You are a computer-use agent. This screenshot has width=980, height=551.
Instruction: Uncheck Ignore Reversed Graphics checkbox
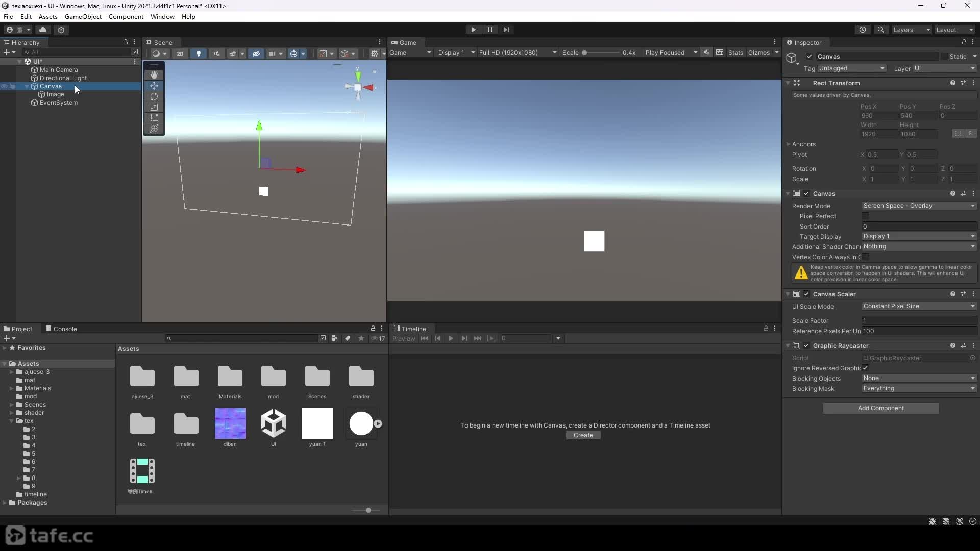(x=865, y=368)
